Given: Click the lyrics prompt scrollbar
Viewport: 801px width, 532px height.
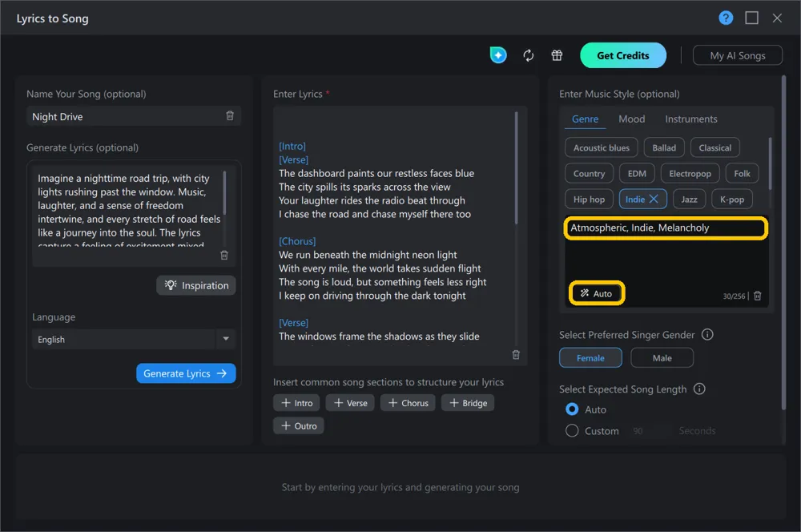Looking at the screenshot, I should (224, 192).
